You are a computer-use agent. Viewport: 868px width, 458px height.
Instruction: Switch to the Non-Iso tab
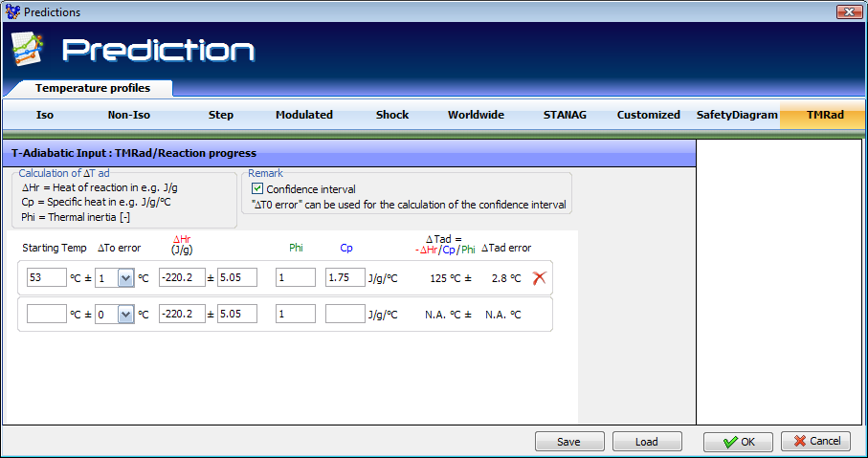coord(129,115)
